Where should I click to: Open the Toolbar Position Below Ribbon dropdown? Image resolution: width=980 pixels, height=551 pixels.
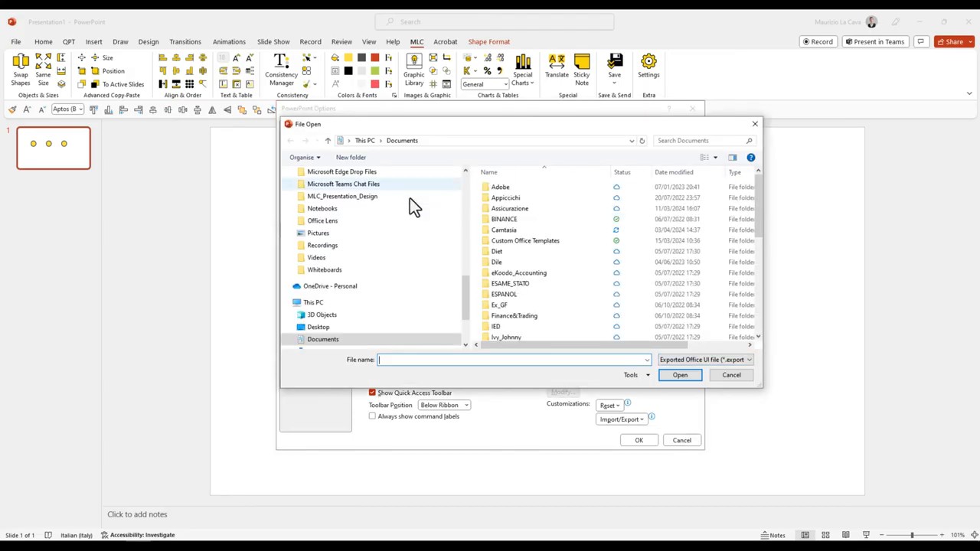click(x=444, y=405)
